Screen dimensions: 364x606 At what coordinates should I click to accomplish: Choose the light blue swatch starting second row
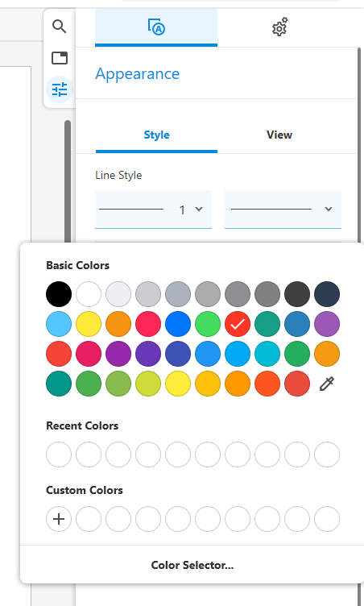coord(59,324)
